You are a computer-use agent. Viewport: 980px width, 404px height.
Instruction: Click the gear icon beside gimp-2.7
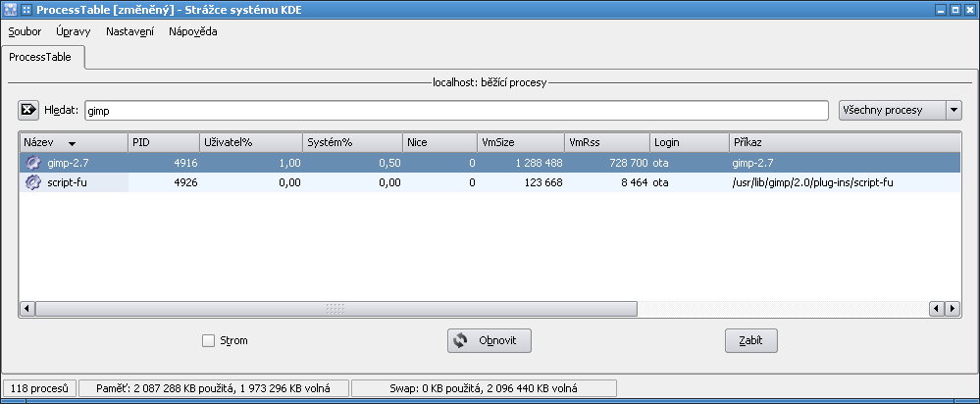32,163
